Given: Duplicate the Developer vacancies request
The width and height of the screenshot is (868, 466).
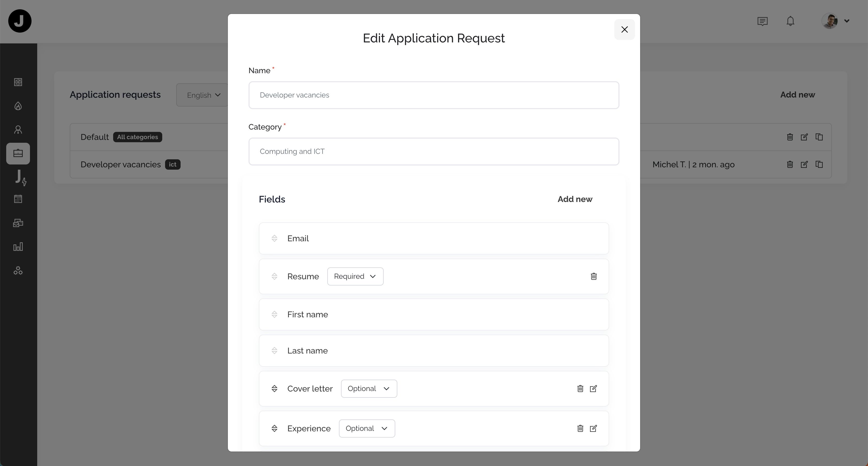Looking at the screenshot, I should 819,164.
